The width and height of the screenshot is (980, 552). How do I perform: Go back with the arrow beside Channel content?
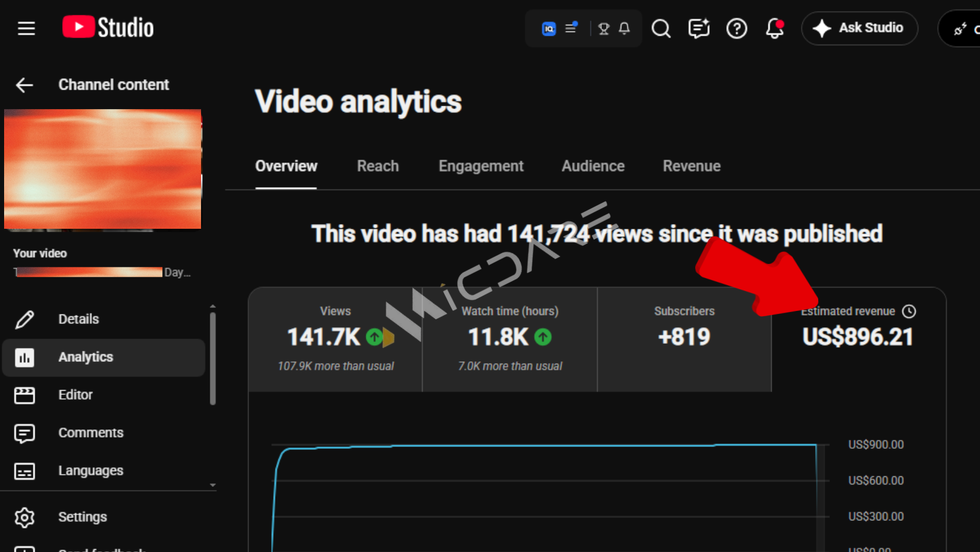(x=24, y=85)
